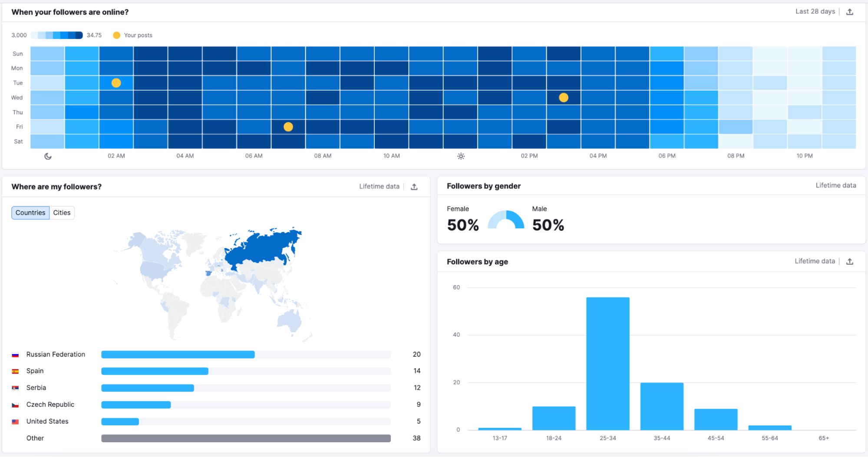
Task: Switch to Cities view
Action: pyautogui.click(x=62, y=213)
